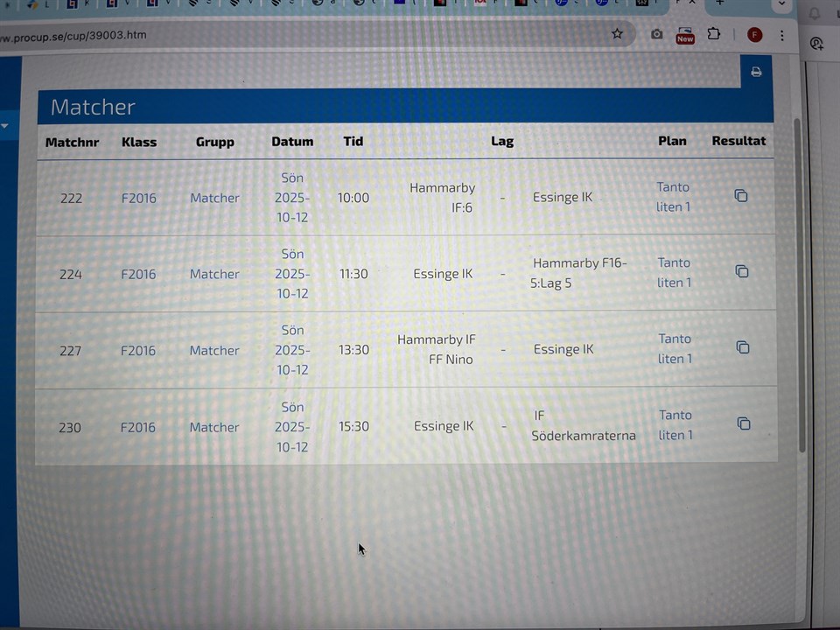Open result icon for match 230

744,424
